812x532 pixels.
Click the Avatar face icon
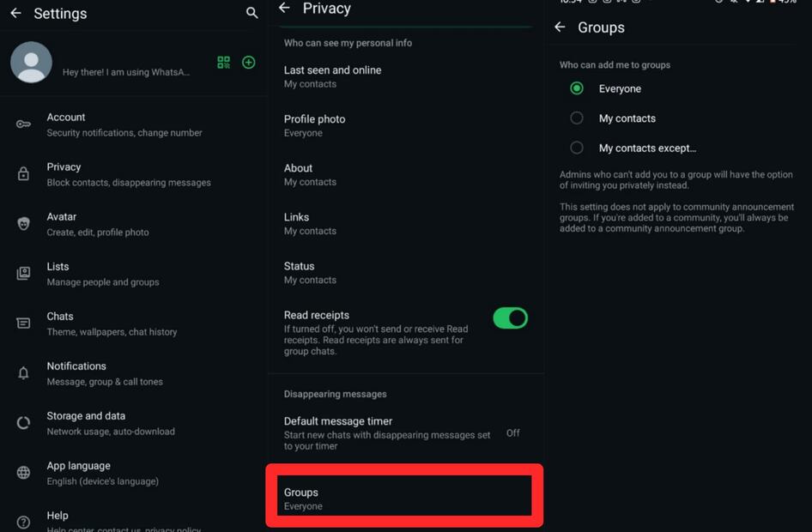23,224
